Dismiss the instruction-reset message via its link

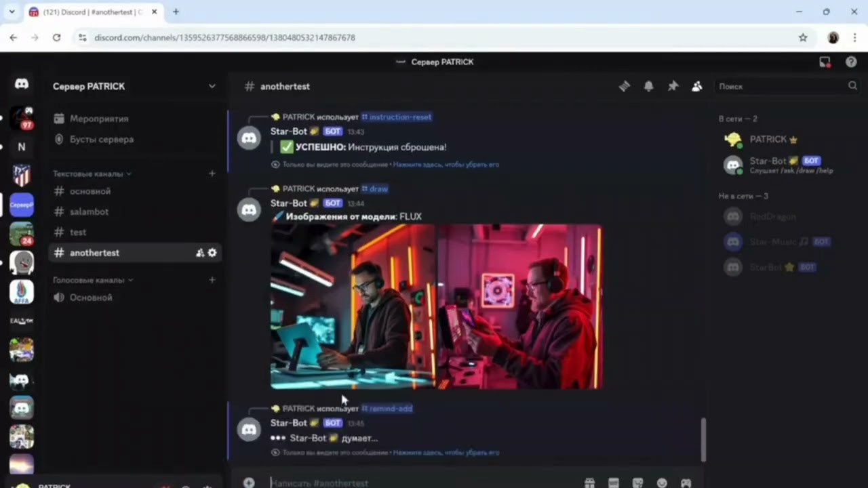tap(446, 165)
